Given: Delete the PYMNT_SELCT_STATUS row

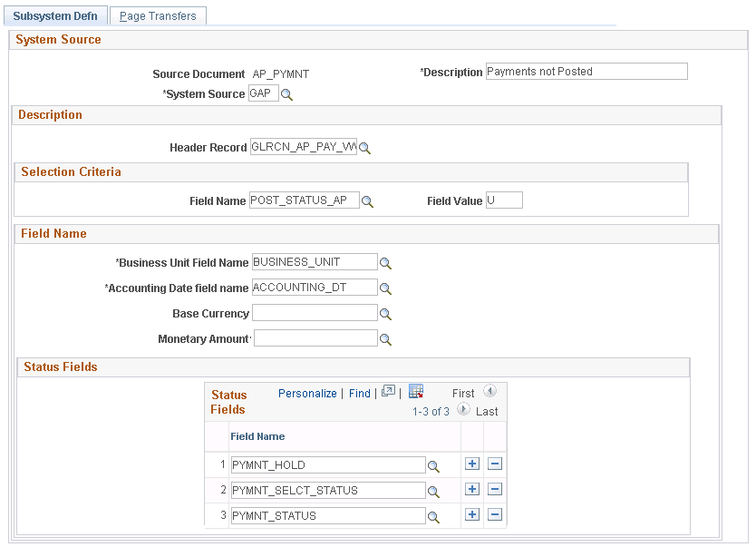Looking at the screenshot, I should pos(495,489).
